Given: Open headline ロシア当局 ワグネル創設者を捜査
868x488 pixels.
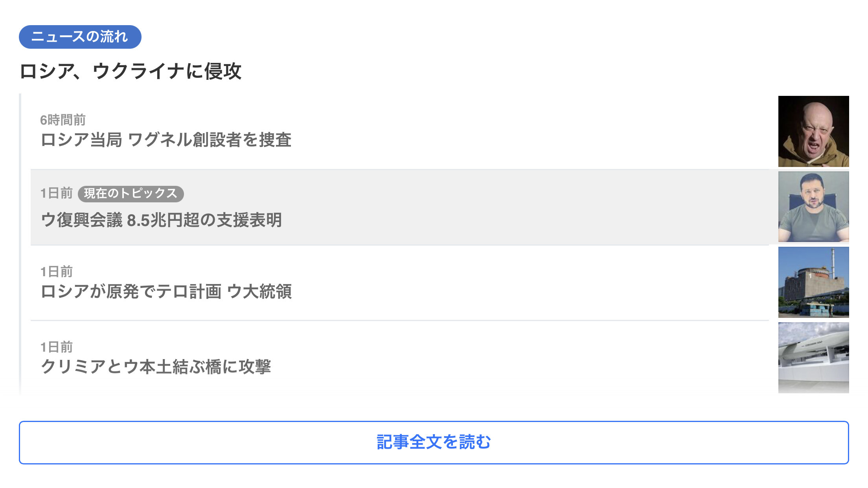Looking at the screenshot, I should click(x=166, y=140).
